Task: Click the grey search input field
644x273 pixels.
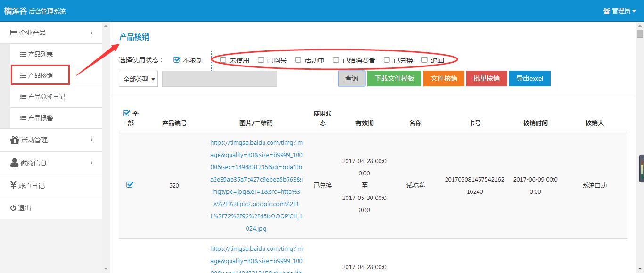Action: click(220, 79)
